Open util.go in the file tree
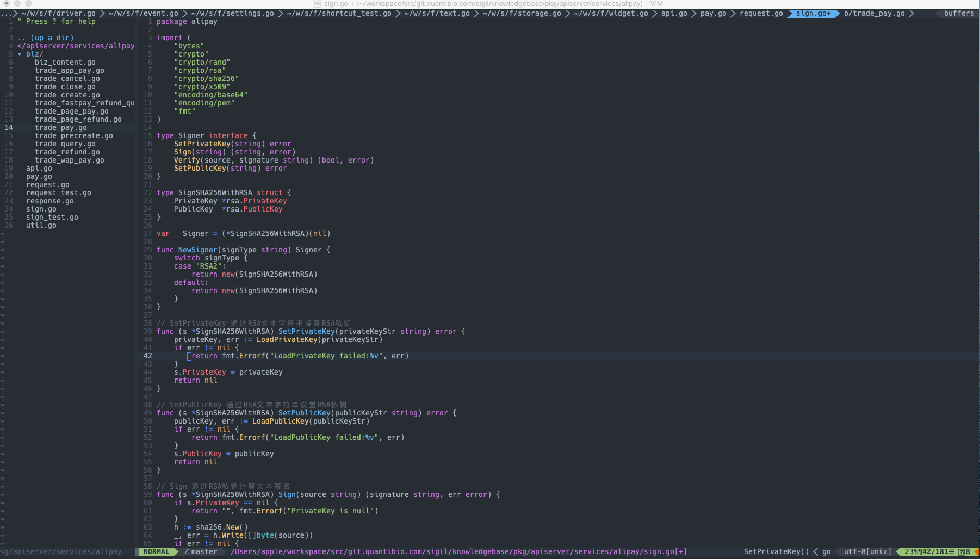Viewport: 980px width, 559px height. pyautogui.click(x=41, y=225)
